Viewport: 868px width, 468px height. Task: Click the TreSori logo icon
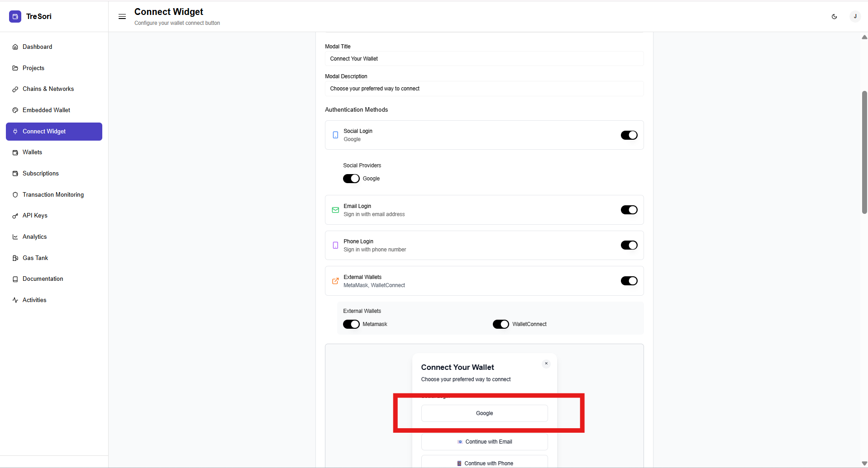pos(15,17)
